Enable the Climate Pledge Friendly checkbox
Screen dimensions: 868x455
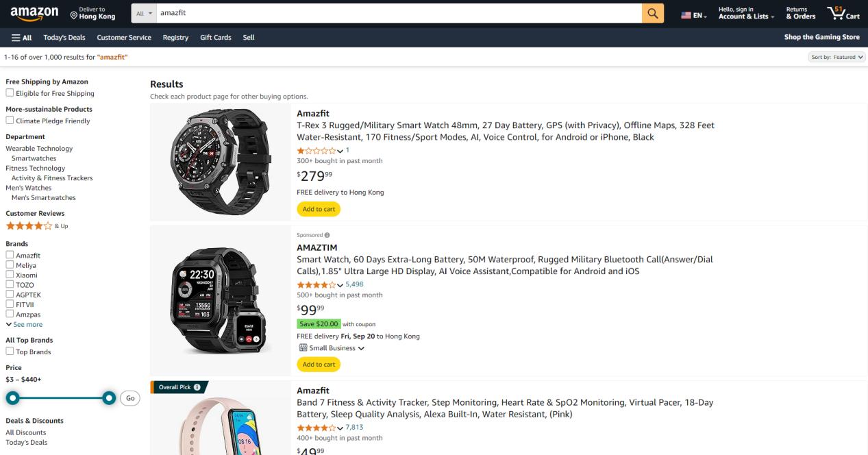[x=10, y=120]
